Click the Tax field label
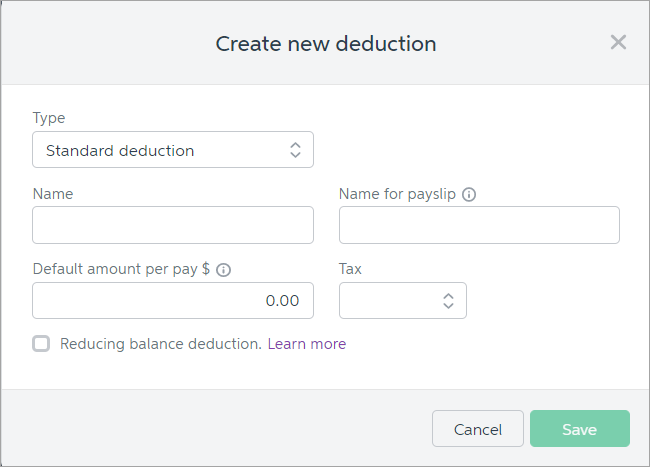The width and height of the screenshot is (650, 467). [351, 270]
